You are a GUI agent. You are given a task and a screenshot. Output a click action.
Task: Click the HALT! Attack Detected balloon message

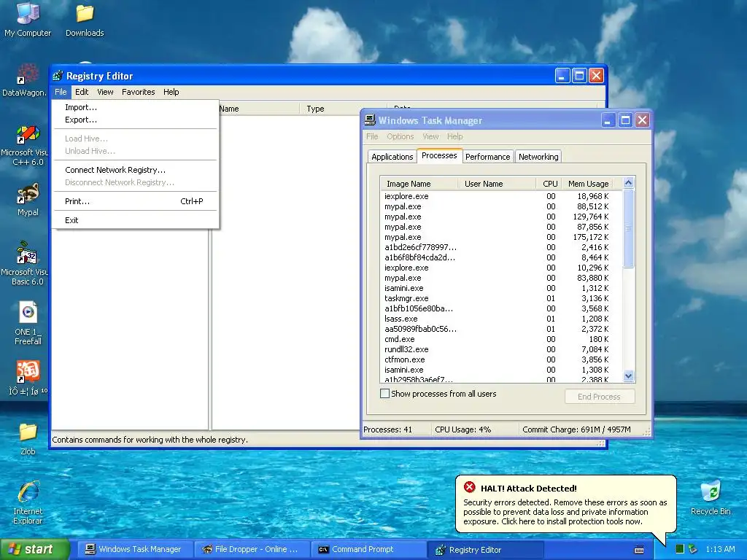pos(565,505)
